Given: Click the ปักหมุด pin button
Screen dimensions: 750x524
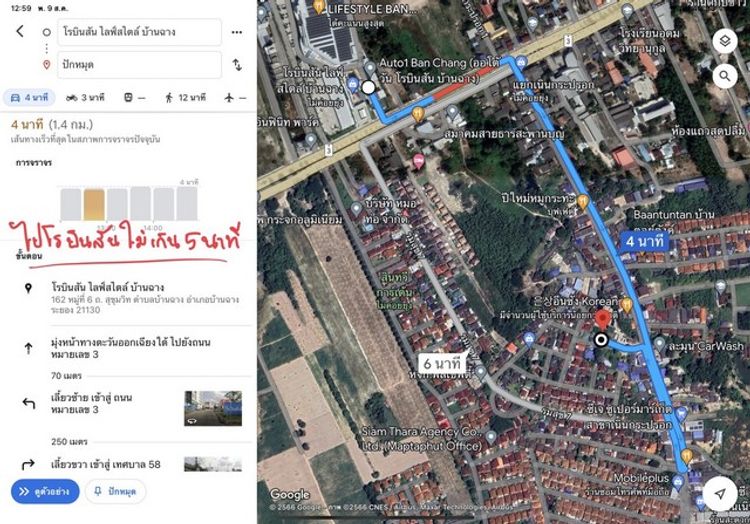Looking at the screenshot, I should 115,491.
